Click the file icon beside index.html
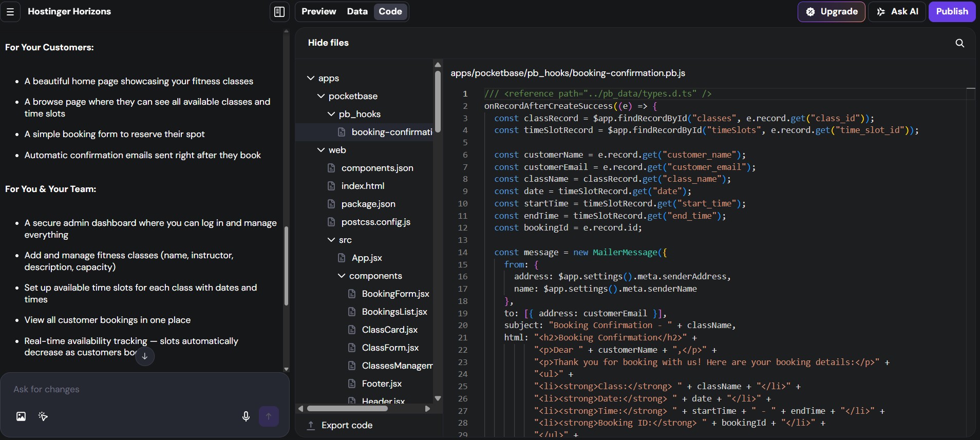 (x=331, y=186)
